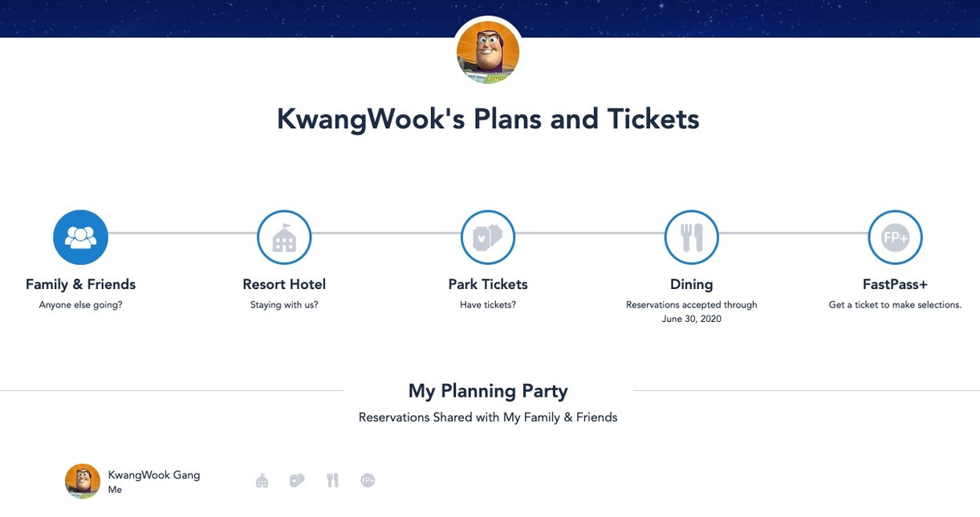The height and width of the screenshot is (517, 980).
Task: Click KwangWook Gang's small avatar in party list
Action: 83,481
